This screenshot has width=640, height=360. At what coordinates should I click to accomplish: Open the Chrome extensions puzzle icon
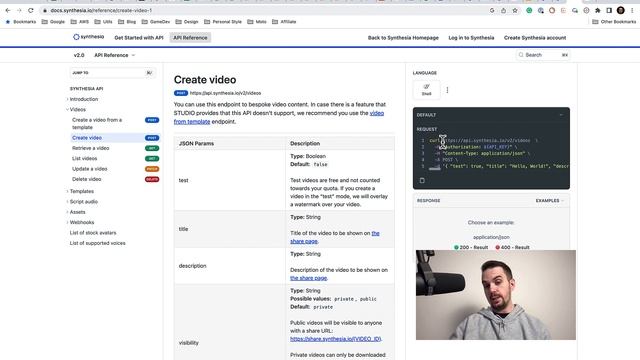tap(598, 11)
